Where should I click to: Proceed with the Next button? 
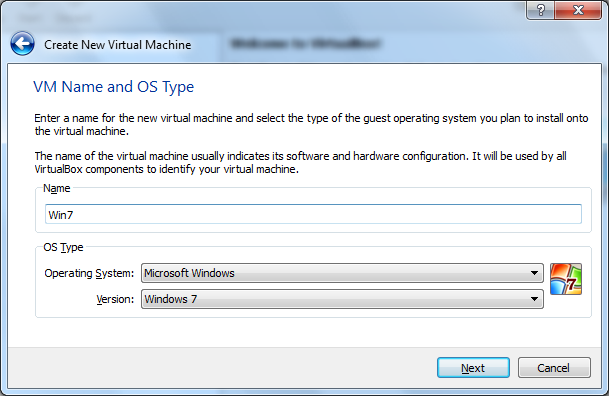pos(473,368)
